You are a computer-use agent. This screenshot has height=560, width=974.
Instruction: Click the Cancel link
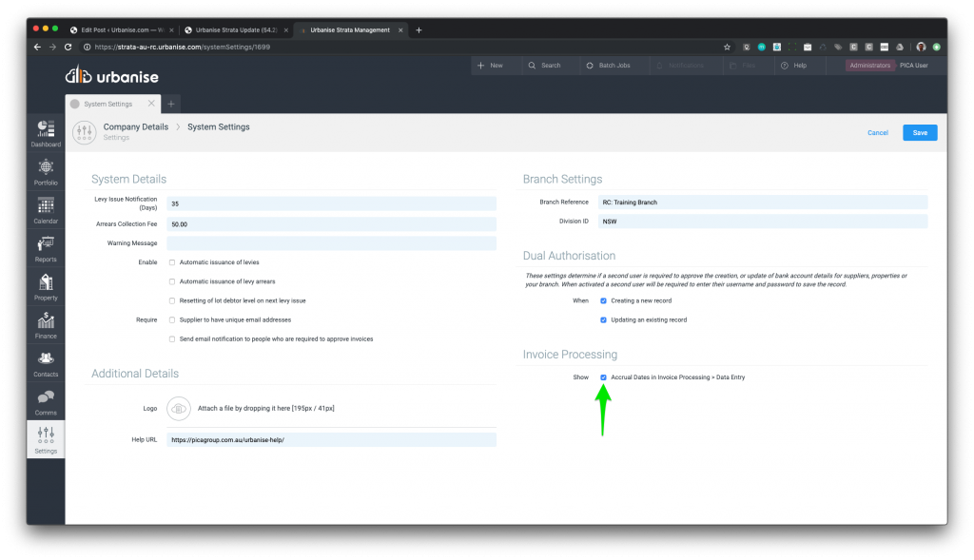877,133
